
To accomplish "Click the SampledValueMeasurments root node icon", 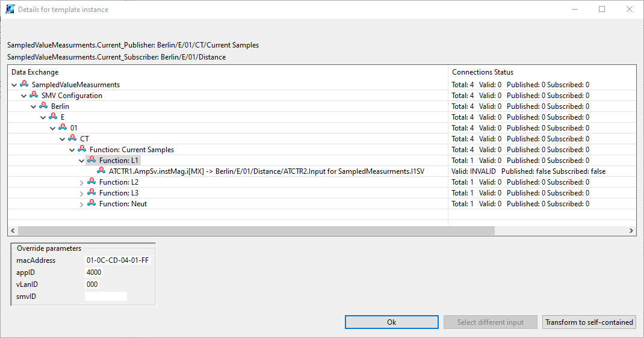I will point(24,84).
